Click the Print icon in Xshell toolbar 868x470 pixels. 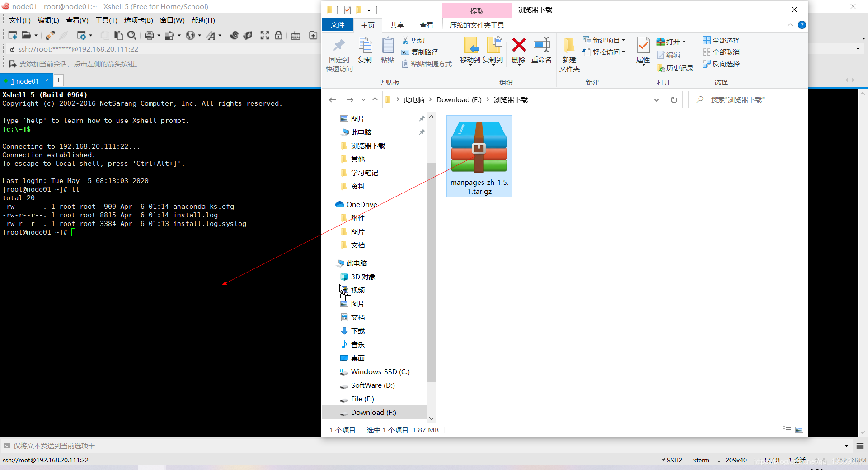[x=150, y=35]
